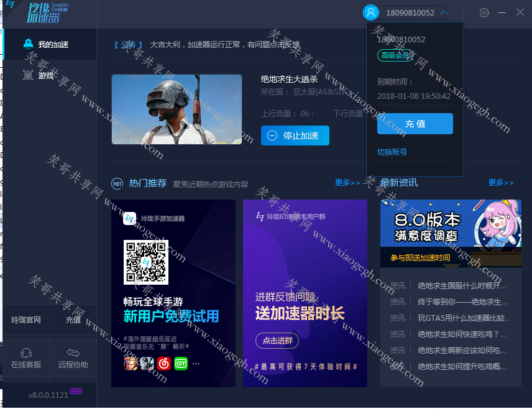532x409 pixels.
Task: Open the settings gear icon
Action: (x=484, y=13)
